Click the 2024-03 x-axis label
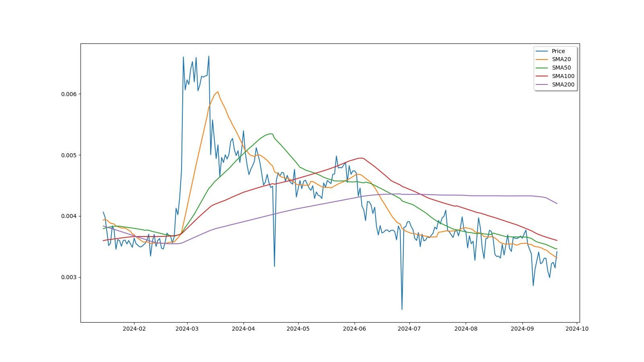Screen dimensions: 644x362 click(187, 329)
